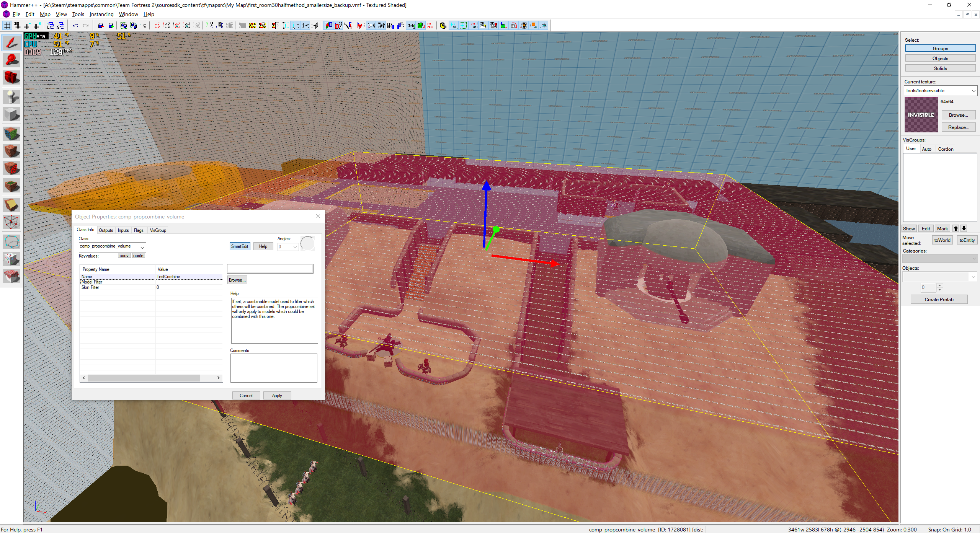
Task: Open the Instancing menu
Action: pos(101,14)
